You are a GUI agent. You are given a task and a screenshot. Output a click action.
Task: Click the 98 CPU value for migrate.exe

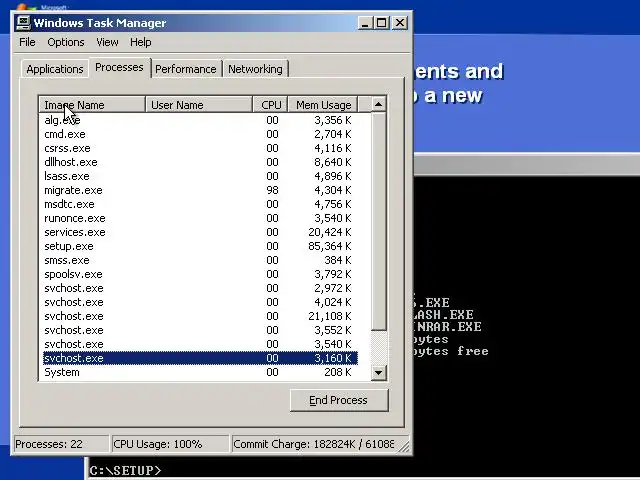pyautogui.click(x=272, y=190)
